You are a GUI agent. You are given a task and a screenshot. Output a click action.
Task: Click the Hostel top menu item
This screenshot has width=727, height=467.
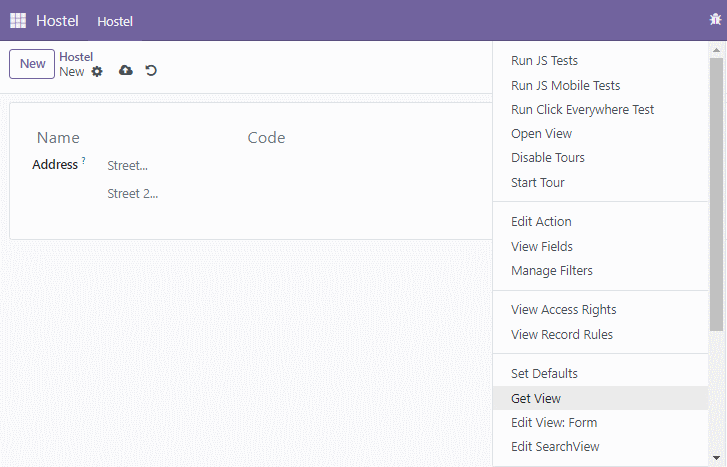pyautogui.click(x=115, y=21)
